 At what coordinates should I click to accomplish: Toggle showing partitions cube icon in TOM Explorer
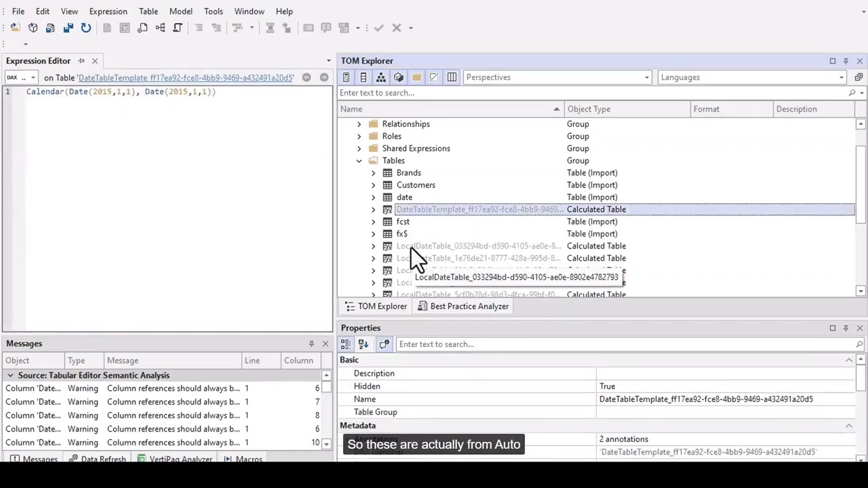click(x=399, y=77)
